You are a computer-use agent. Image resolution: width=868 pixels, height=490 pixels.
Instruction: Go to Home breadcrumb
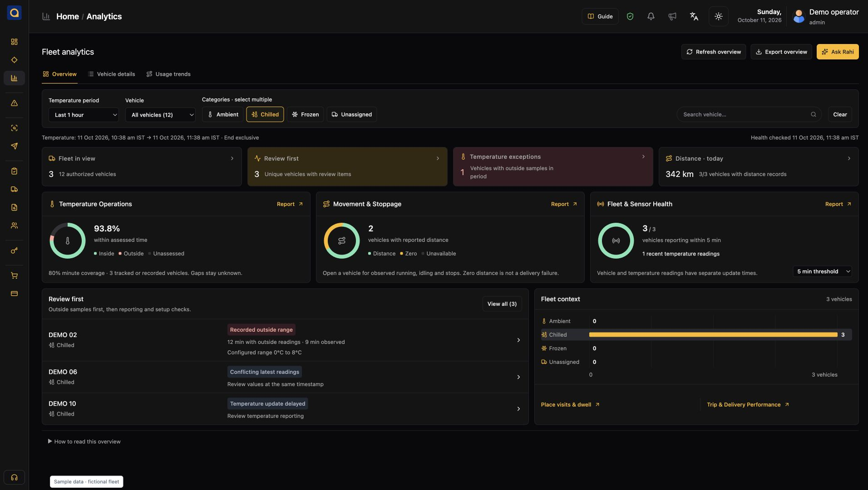click(x=68, y=16)
